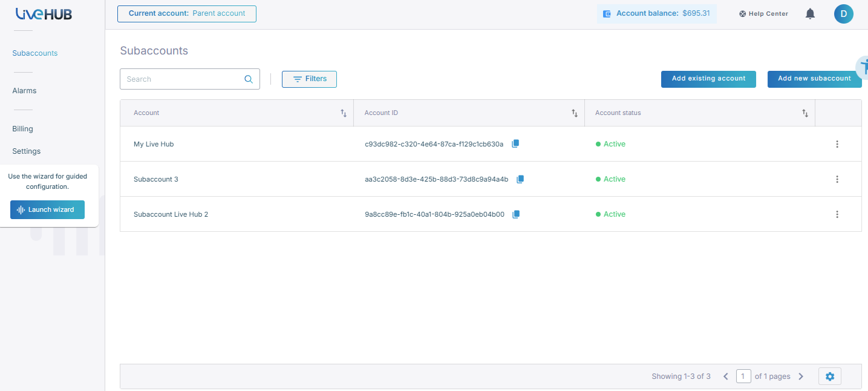Sort by the Account column
The height and width of the screenshot is (391, 868).
pyautogui.click(x=344, y=113)
